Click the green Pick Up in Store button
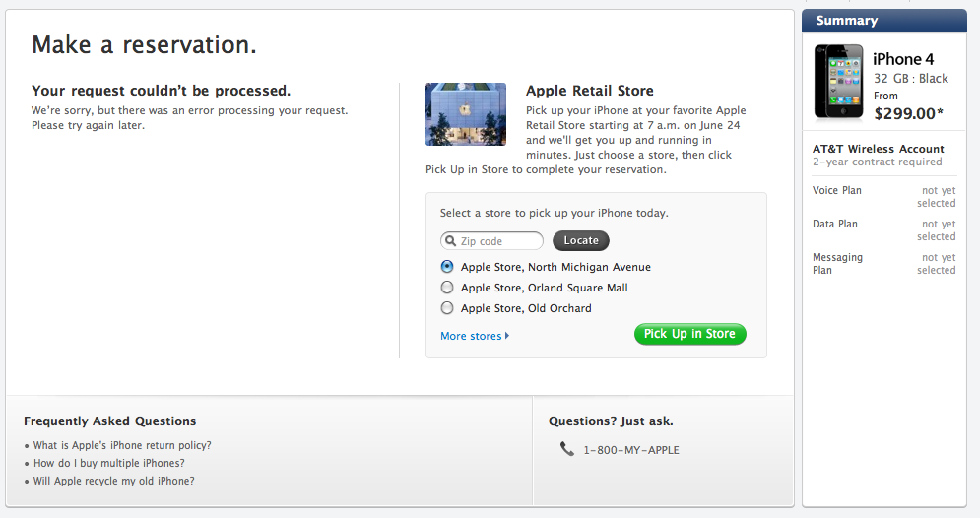The height and width of the screenshot is (518, 980). point(690,334)
